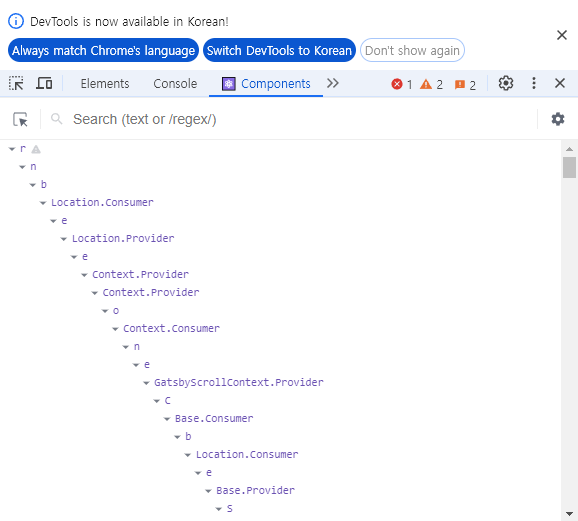Collapse the C component node arrow

(156, 401)
